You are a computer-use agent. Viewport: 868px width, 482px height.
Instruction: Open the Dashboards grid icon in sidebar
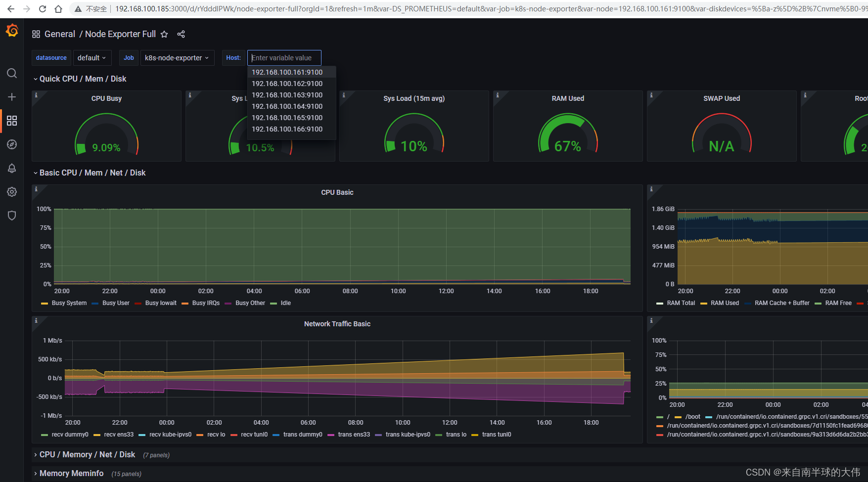(x=12, y=121)
